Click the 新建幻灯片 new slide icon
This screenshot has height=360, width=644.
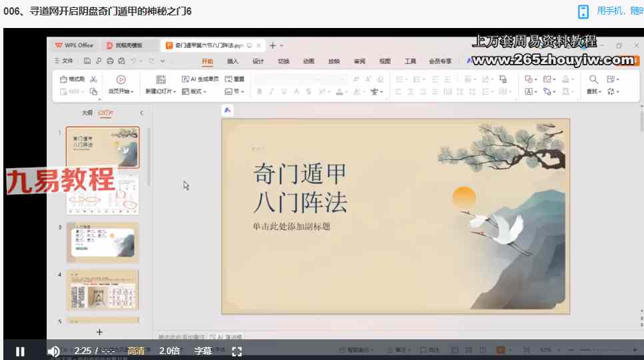click(160, 79)
